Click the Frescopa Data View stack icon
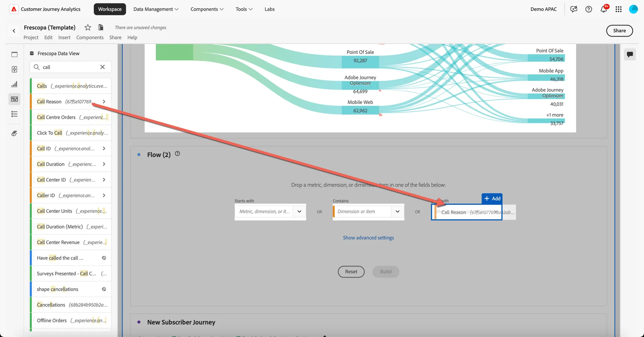This screenshot has height=337, width=644. 32,53
